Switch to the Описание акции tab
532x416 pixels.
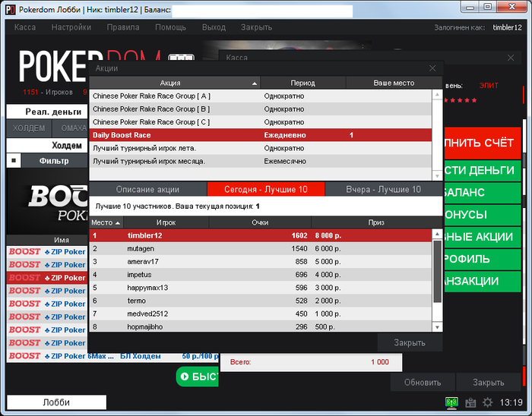coord(147,189)
